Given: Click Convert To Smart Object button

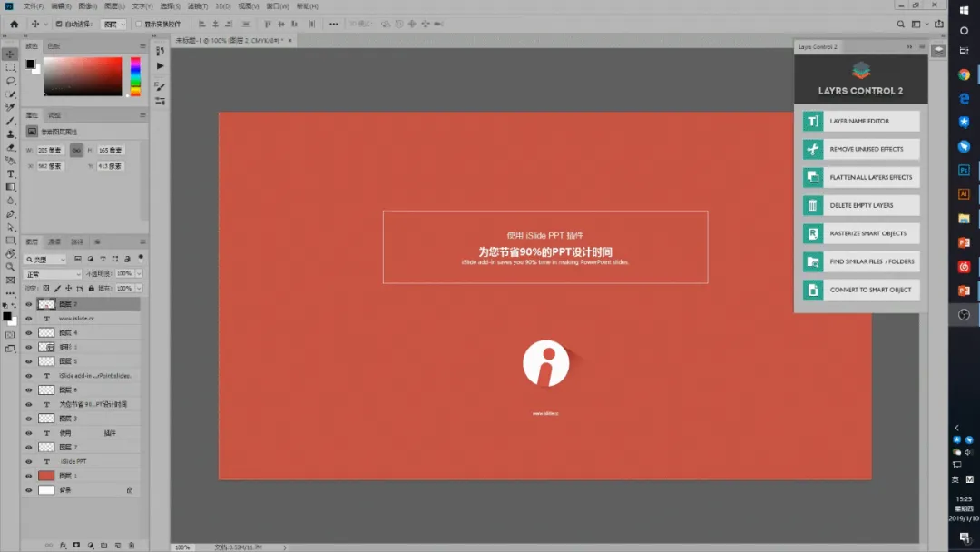Looking at the screenshot, I should pos(861,290).
